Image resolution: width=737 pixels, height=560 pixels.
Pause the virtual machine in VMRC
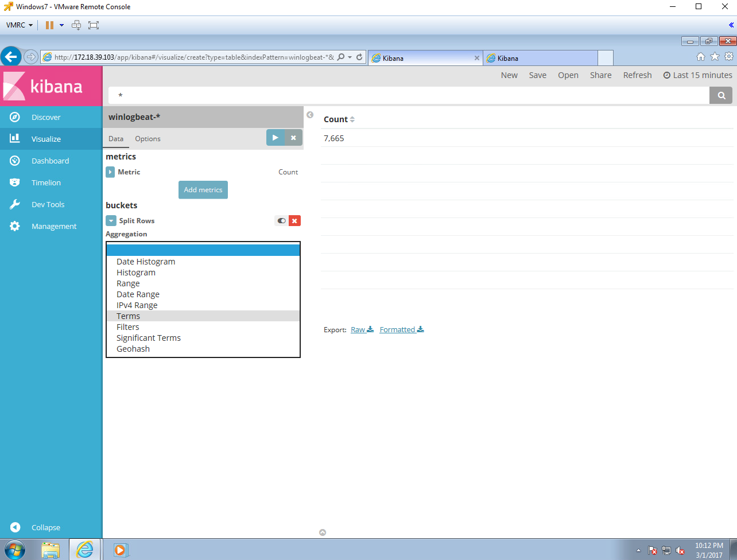(49, 25)
